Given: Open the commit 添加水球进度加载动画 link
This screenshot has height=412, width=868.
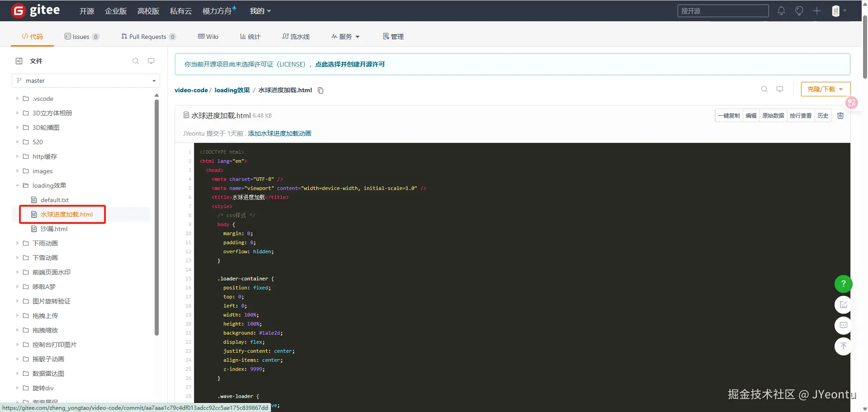Looking at the screenshot, I should point(280,133).
